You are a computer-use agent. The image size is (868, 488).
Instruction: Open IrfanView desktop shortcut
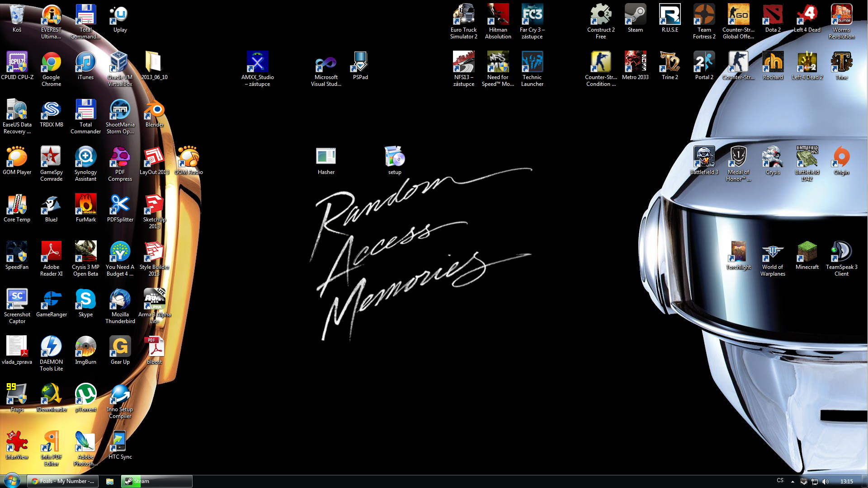coord(17,446)
